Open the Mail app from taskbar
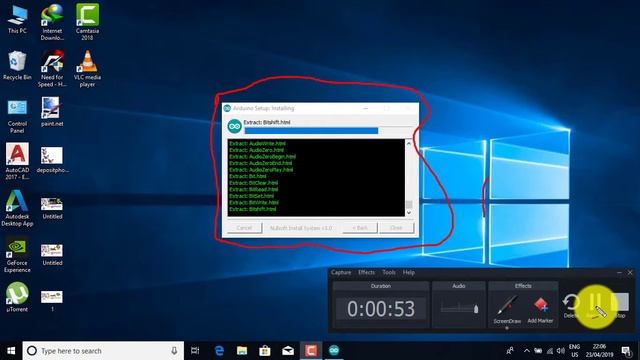The height and width of the screenshot is (360, 640). (288, 351)
